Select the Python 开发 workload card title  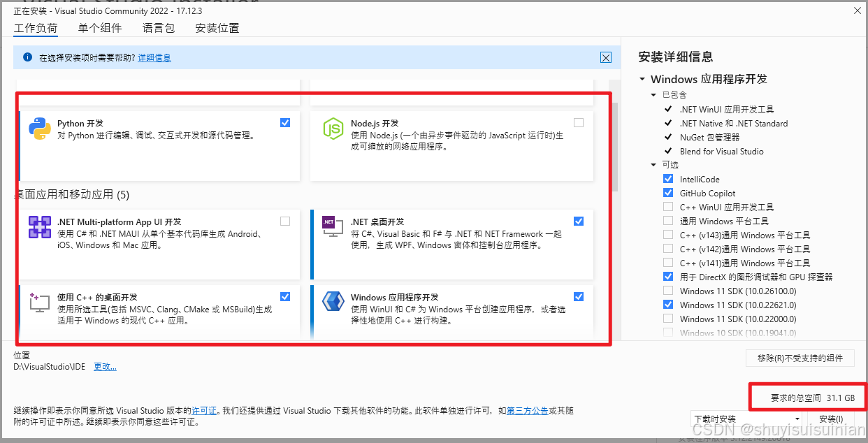point(80,123)
